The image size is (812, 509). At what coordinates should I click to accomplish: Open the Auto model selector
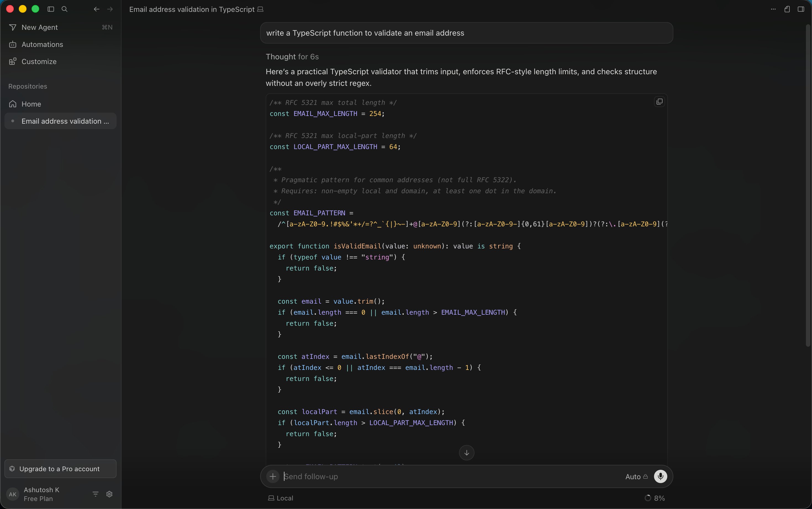tap(636, 477)
